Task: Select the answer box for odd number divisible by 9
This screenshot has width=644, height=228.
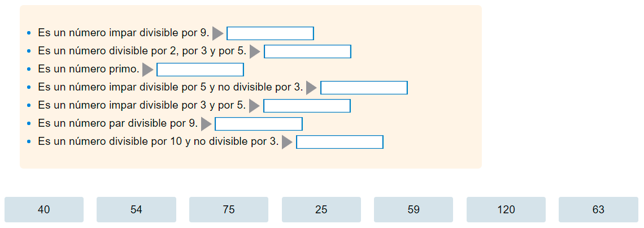Action: pyautogui.click(x=270, y=33)
